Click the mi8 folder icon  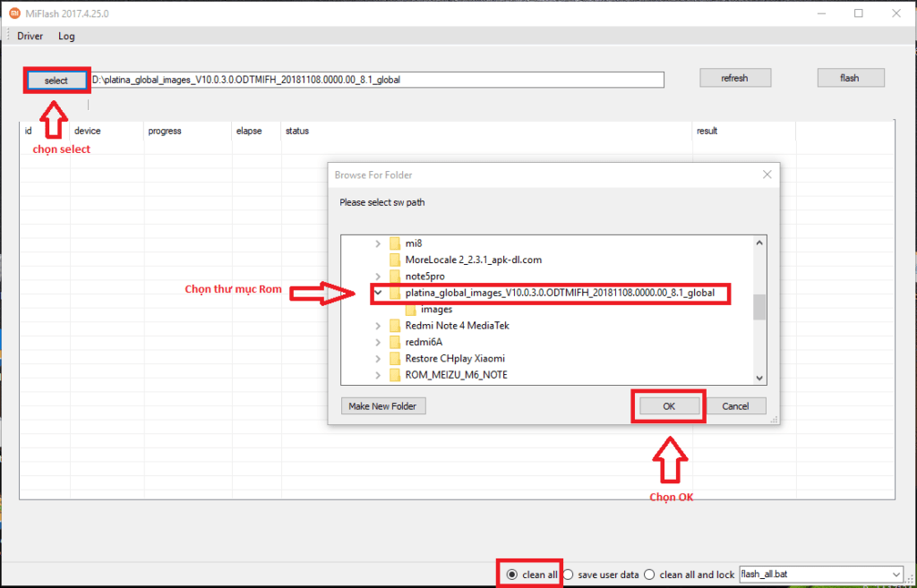click(x=395, y=243)
